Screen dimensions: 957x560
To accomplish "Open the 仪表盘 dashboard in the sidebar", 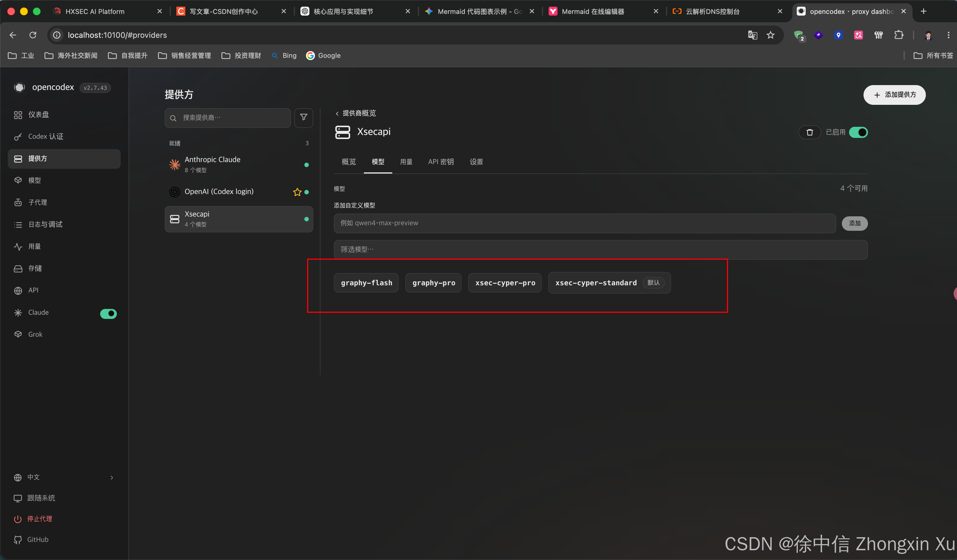I will coord(64,115).
